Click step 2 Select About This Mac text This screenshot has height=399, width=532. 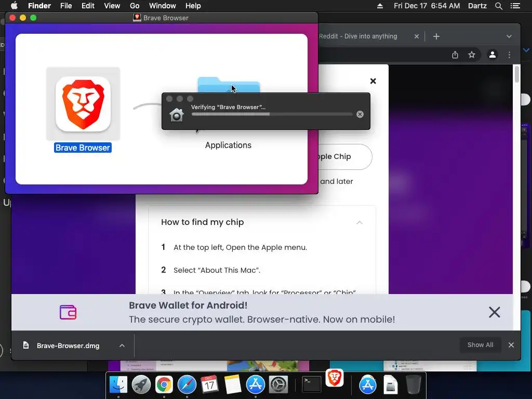(x=217, y=270)
